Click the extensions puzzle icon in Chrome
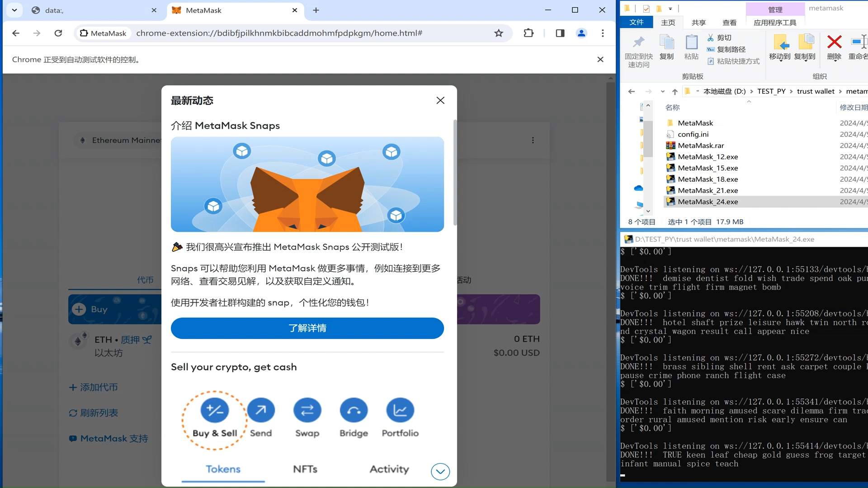 (528, 33)
